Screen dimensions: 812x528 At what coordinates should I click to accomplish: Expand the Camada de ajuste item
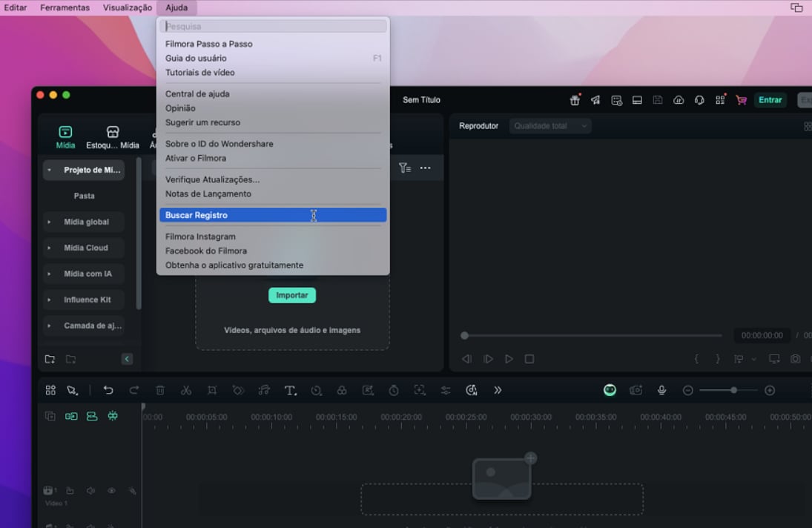point(49,326)
